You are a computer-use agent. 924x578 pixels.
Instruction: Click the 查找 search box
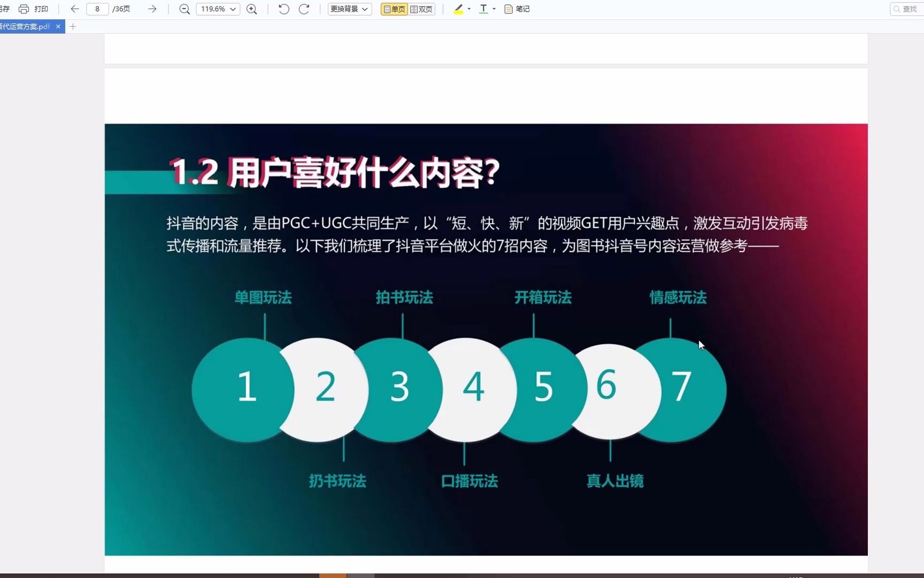pyautogui.click(x=907, y=9)
